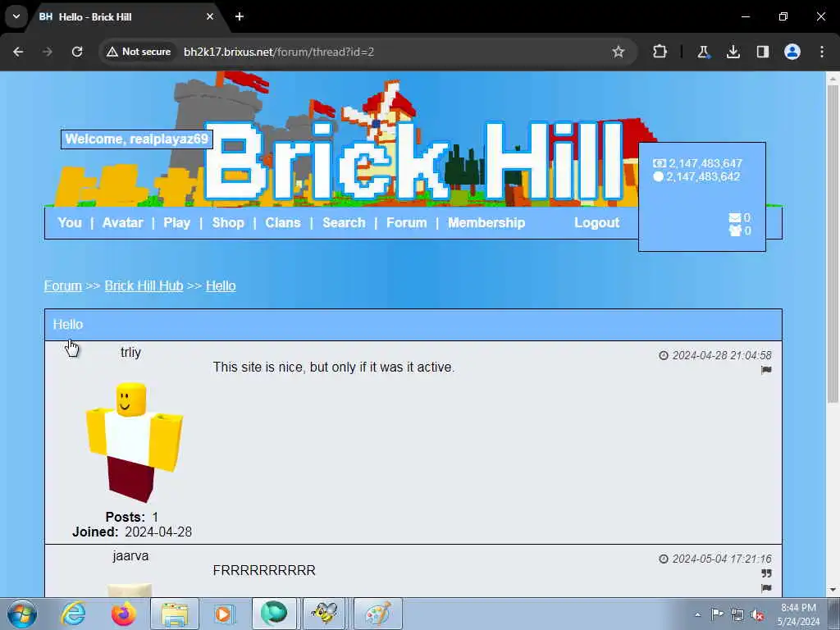Click the 2024-04-28 21:04:58 timestamp

[722, 356]
